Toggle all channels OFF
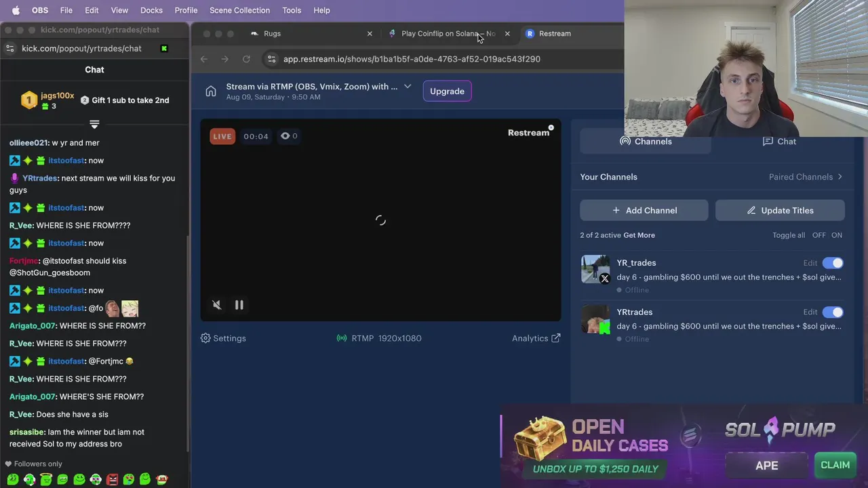This screenshot has height=488, width=868. [x=819, y=235]
